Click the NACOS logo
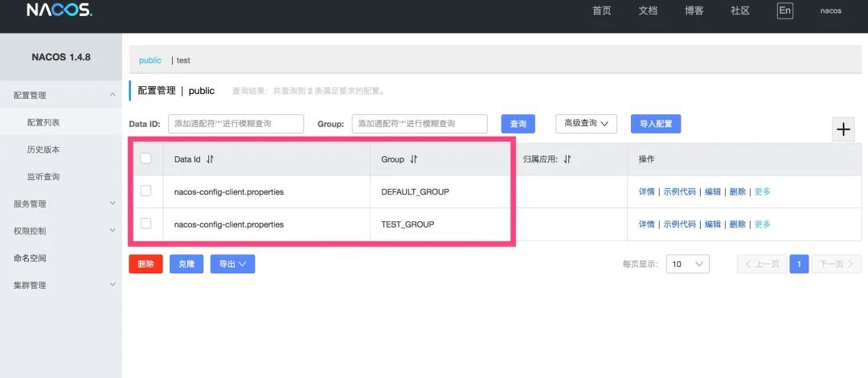868x378 pixels. coord(59,10)
